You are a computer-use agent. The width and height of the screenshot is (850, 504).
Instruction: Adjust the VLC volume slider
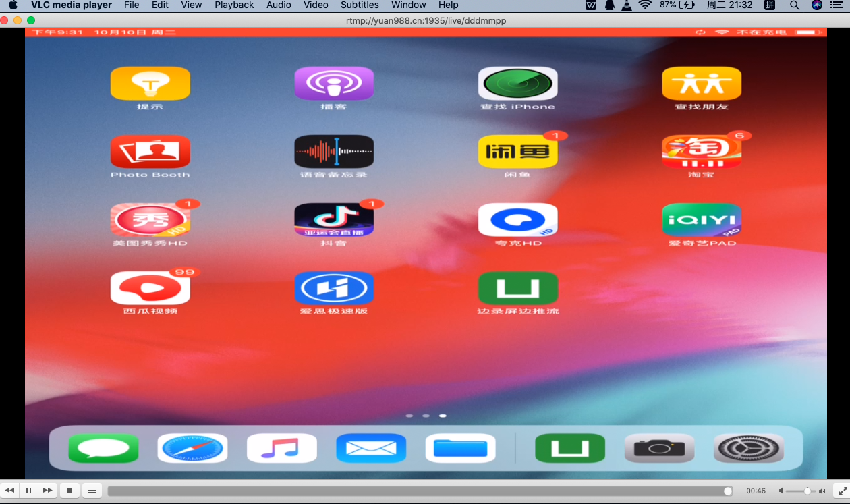coord(801,491)
